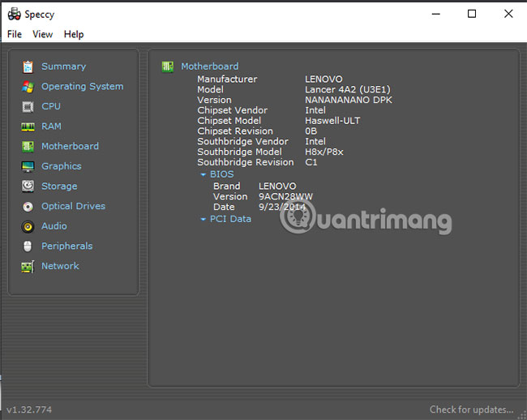Viewport: 527px width, 420px height.
Task: Click the BIOS version 9ACN28WW
Action: (285, 197)
